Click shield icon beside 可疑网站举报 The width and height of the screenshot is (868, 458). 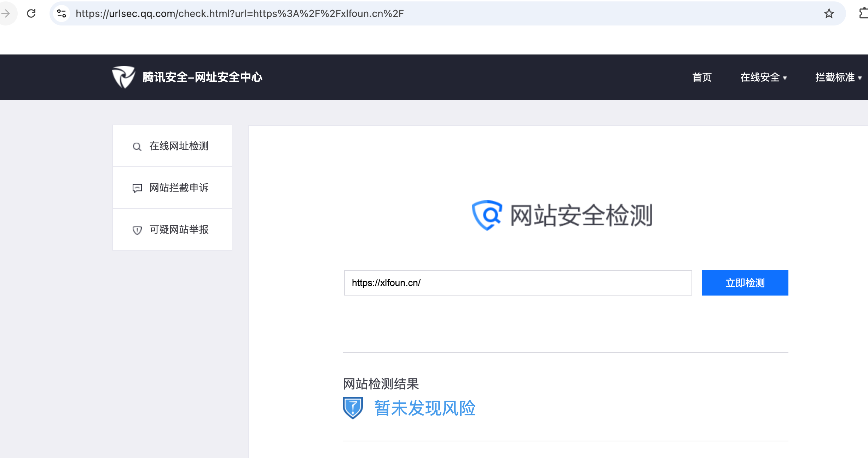(137, 230)
